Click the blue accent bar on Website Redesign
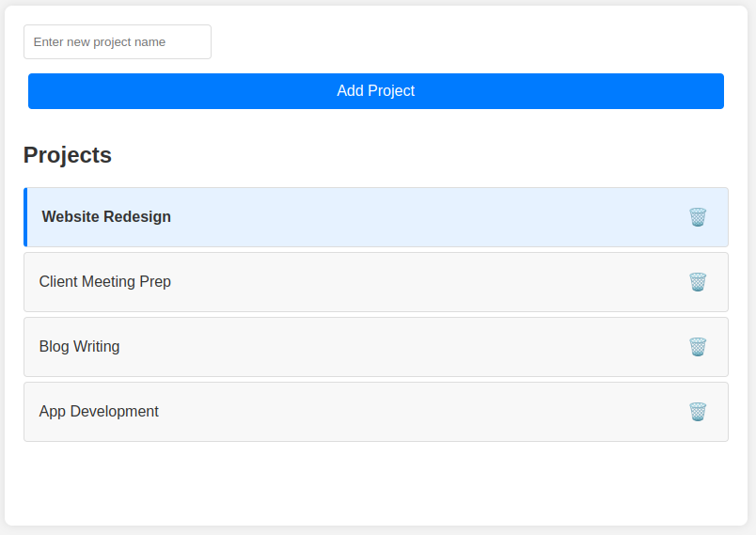The width and height of the screenshot is (756, 535). [25, 217]
